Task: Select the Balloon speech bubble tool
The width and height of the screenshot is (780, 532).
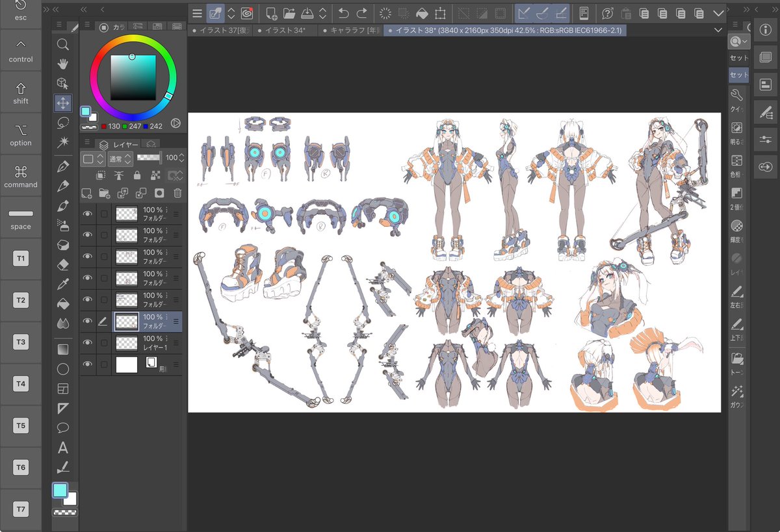Action: [63, 427]
